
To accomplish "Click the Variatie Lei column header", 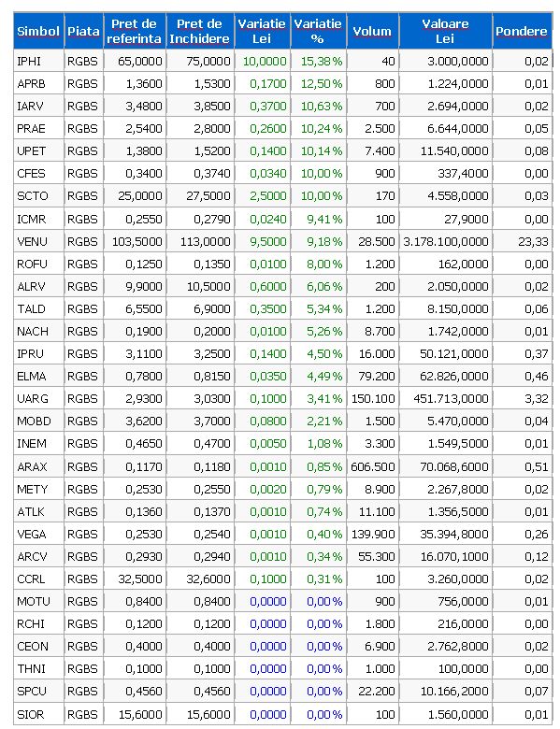I will tap(262, 31).
